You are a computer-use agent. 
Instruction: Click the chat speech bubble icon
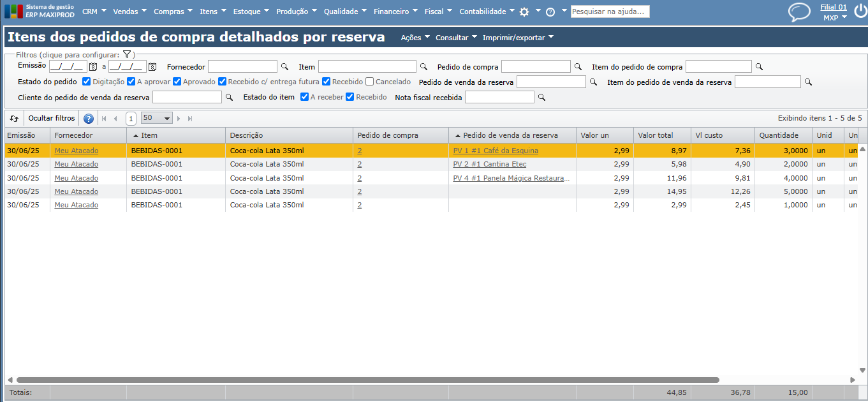click(798, 12)
